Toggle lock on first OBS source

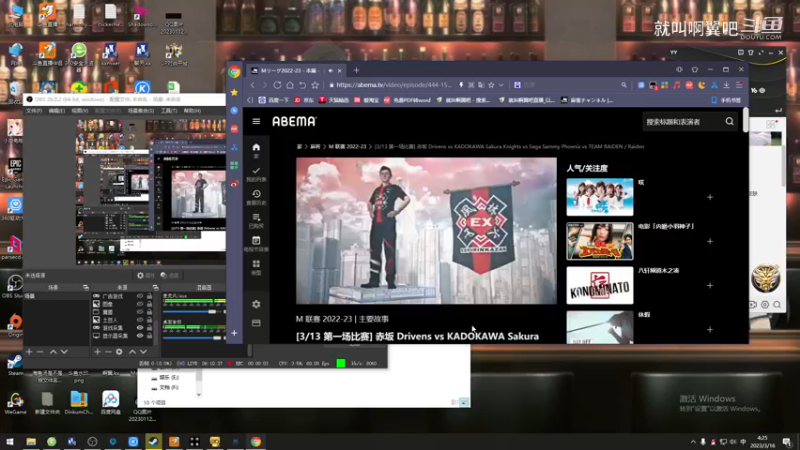pos(149,296)
